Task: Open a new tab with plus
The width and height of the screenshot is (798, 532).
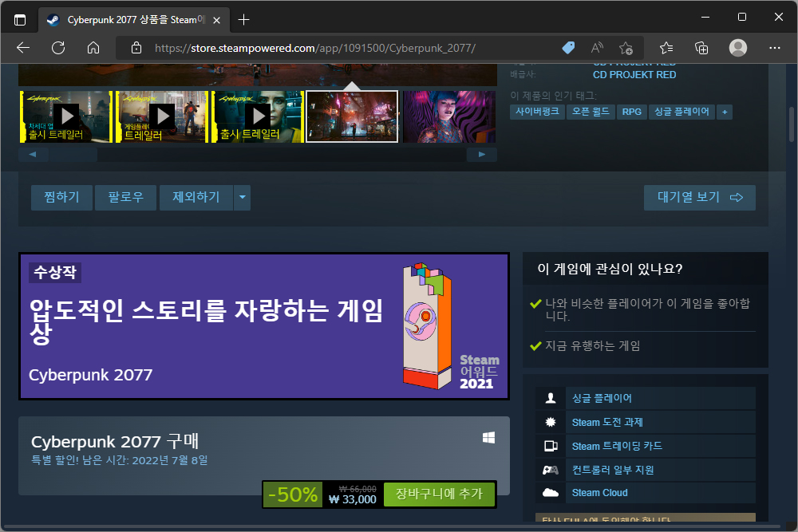Action: tap(243, 20)
